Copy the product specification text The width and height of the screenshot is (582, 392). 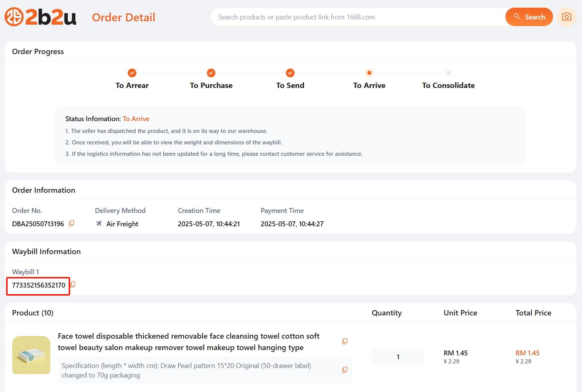coord(345,370)
